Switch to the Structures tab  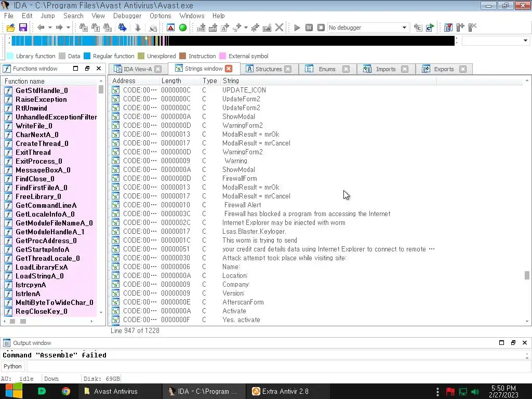pos(269,69)
